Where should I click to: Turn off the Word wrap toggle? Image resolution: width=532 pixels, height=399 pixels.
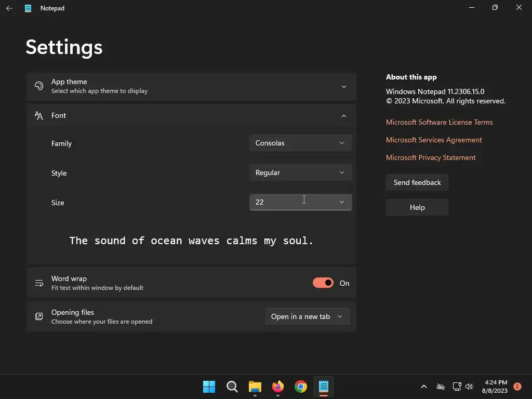(323, 283)
